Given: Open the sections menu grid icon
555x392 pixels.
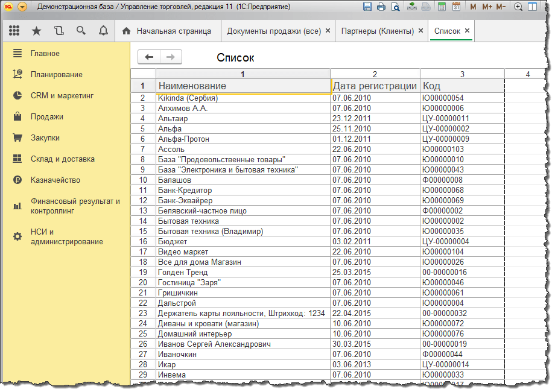Looking at the screenshot, I should [14, 31].
